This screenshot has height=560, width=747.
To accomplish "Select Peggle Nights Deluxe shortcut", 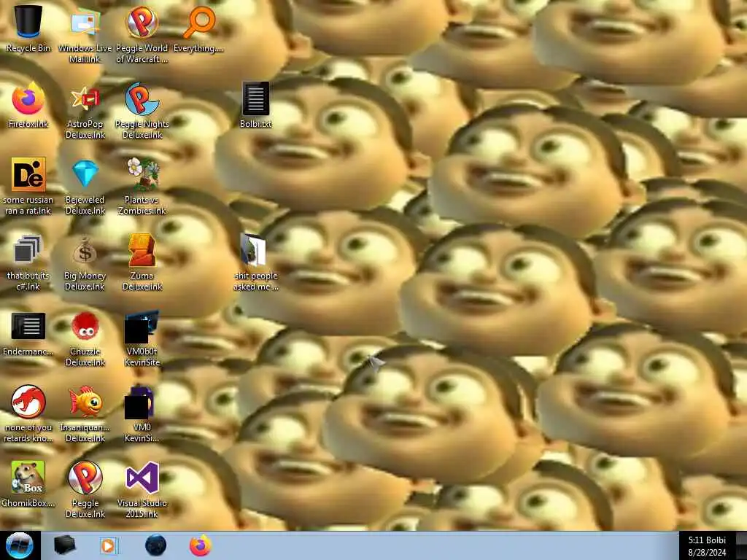I will 142,111.
